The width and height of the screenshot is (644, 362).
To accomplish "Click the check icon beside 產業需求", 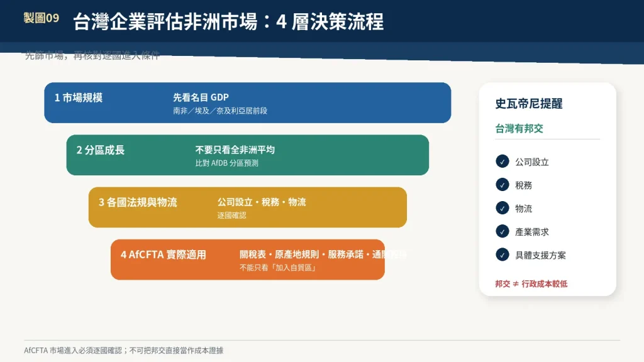I will click(x=502, y=231).
